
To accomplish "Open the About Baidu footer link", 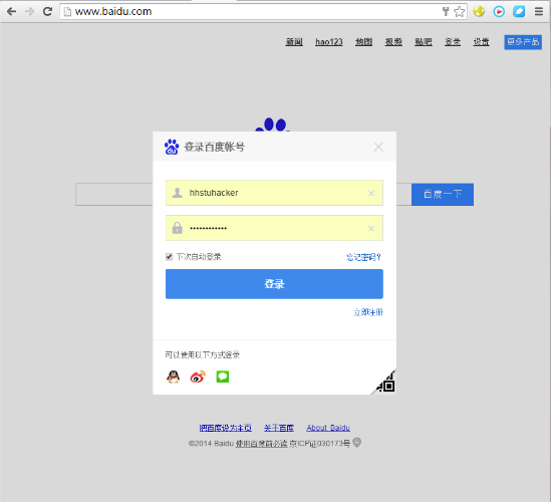I will 328,428.
